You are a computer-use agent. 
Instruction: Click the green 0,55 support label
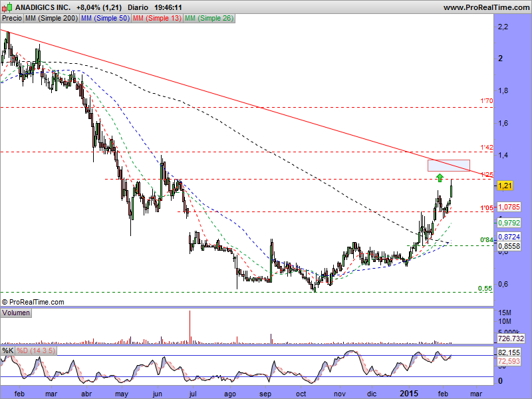pos(485,289)
